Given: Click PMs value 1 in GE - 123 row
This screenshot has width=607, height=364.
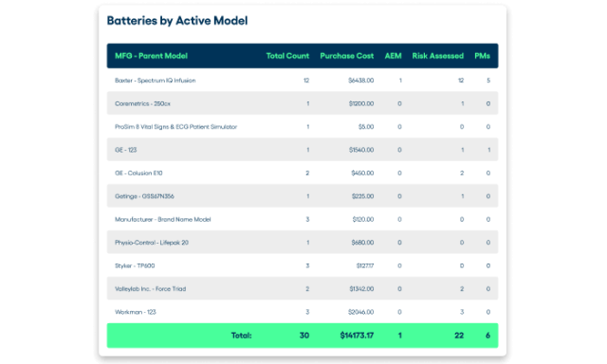Looking at the screenshot, I should [x=489, y=150].
